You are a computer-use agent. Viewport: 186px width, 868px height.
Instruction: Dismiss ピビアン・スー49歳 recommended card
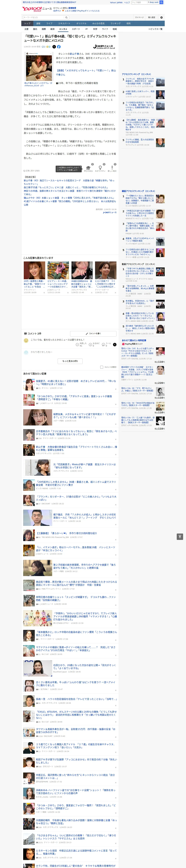point(68,293)
